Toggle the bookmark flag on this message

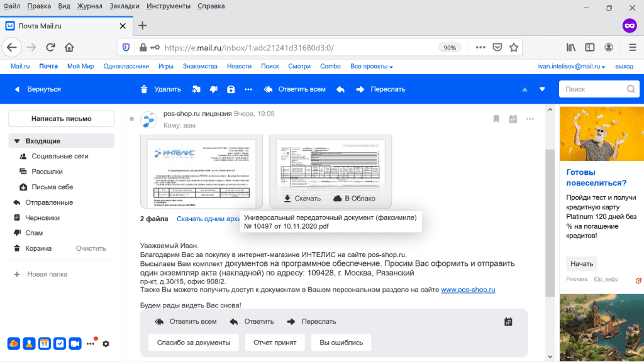point(496,119)
